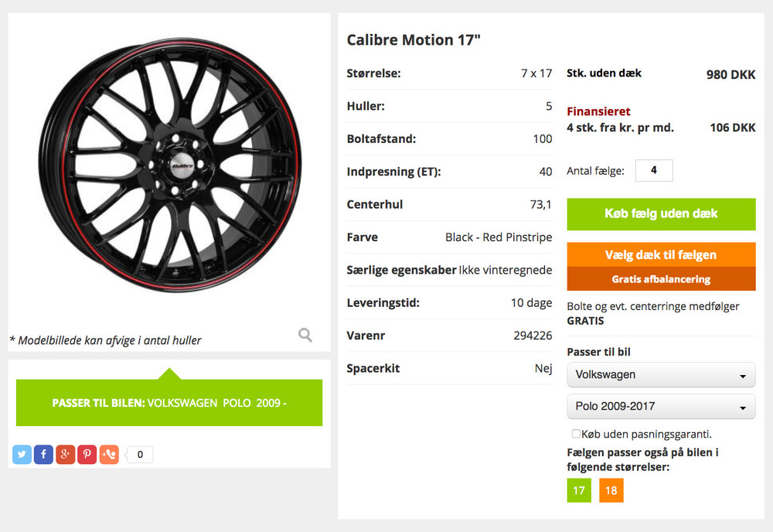Click the magnifier zoom icon under image

305,335
